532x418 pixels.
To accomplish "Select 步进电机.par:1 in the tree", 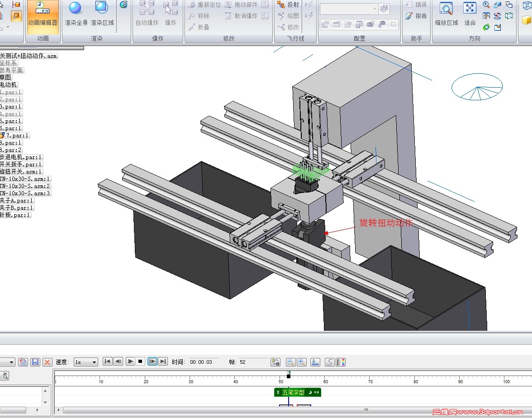I will (20, 157).
